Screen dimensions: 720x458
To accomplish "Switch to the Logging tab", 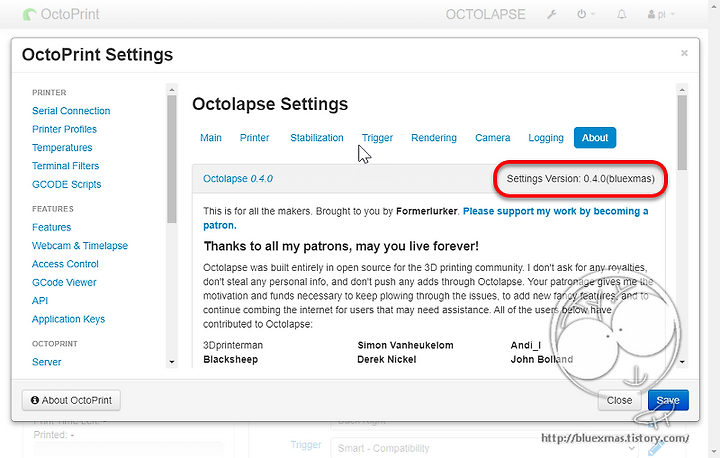I will tap(546, 138).
